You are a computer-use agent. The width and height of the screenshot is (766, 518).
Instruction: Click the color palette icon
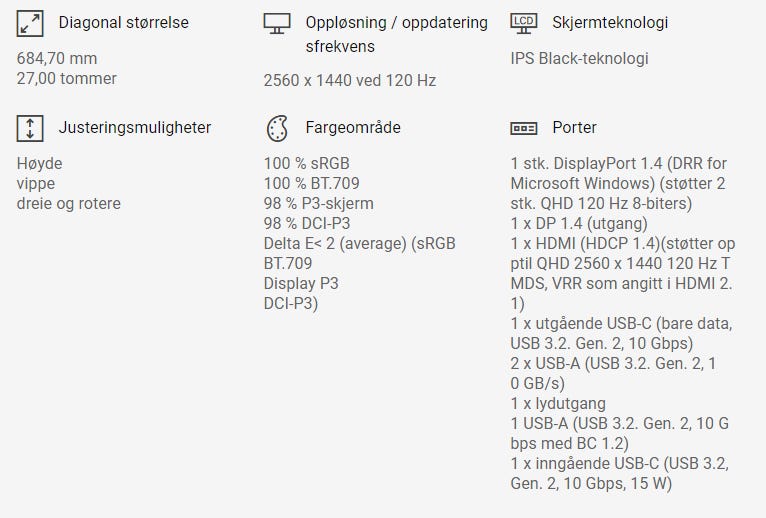pyautogui.click(x=277, y=128)
